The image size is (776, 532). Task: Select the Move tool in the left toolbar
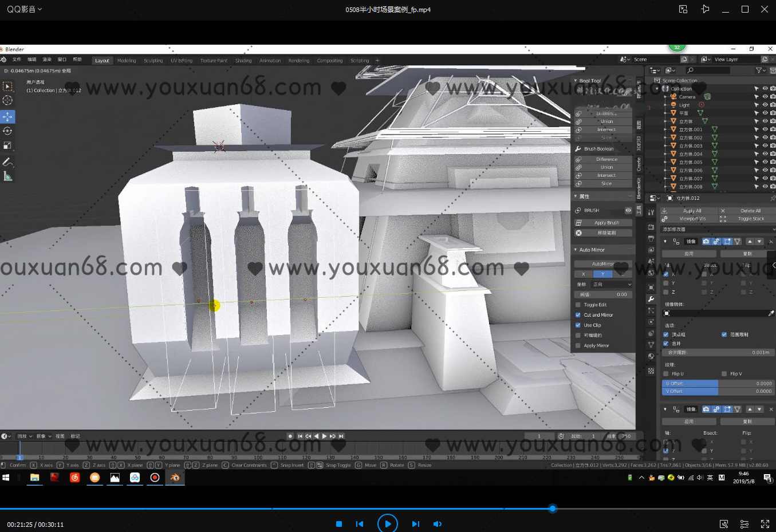pos(8,116)
